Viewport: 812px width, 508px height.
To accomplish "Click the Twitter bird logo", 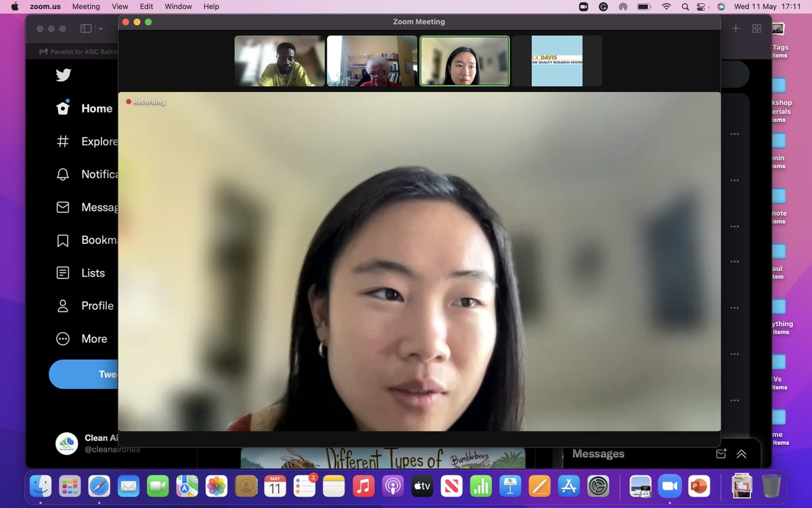I will click(64, 75).
